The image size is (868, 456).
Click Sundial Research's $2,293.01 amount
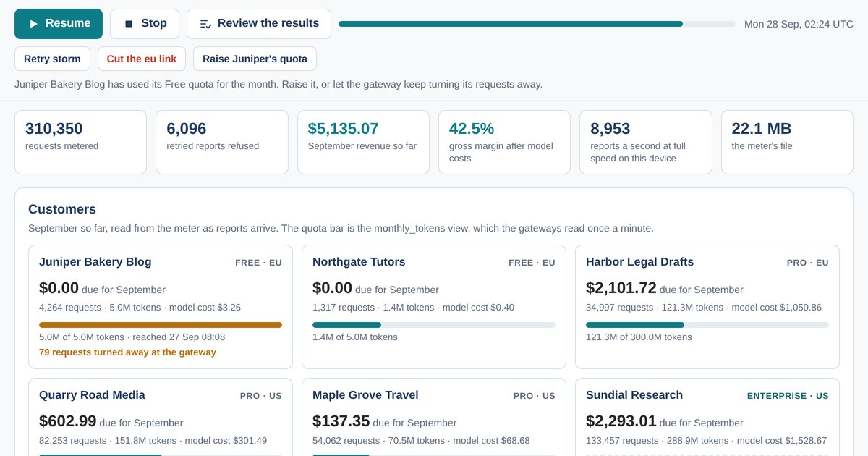[x=621, y=421]
